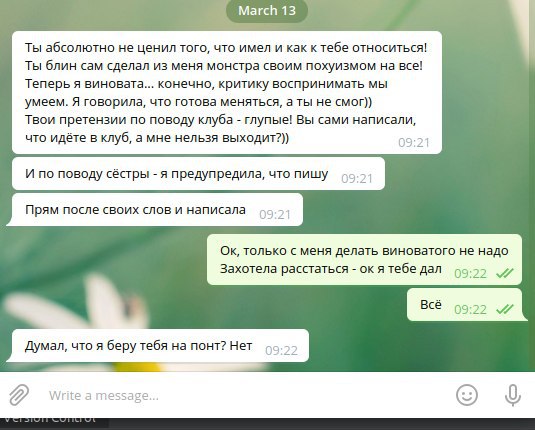The width and height of the screenshot is (535, 430).
Task: Click the 09:22 timestamp on the "Всё" message
Action: 470,310
